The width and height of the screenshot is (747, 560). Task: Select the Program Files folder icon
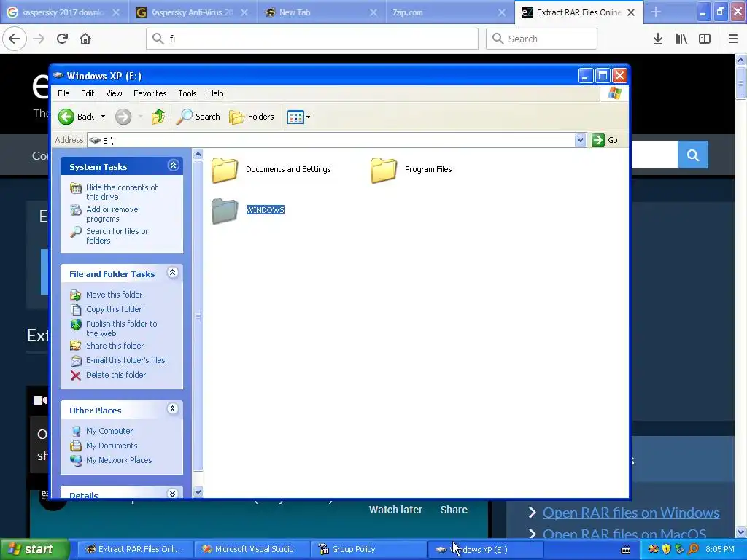(384, 170)
